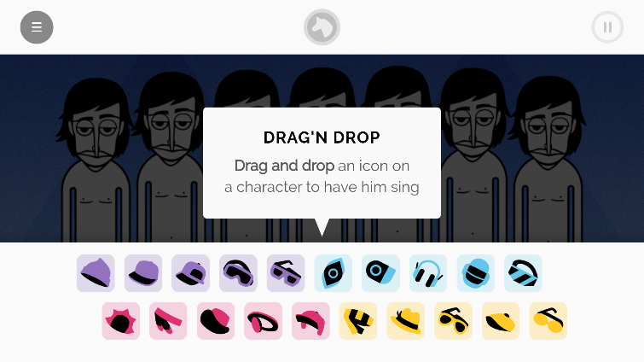
Task: Select the purple ski goggles icon
Action: click(238, 273)
